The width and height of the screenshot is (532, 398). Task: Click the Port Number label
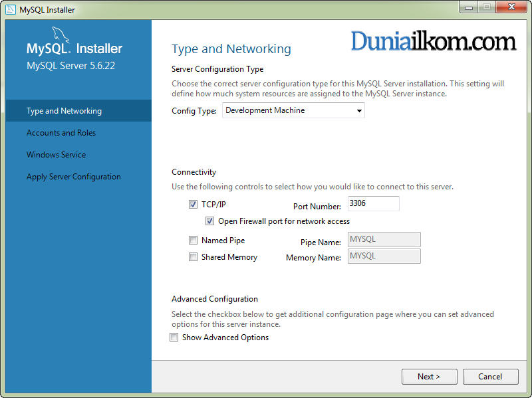317,207
